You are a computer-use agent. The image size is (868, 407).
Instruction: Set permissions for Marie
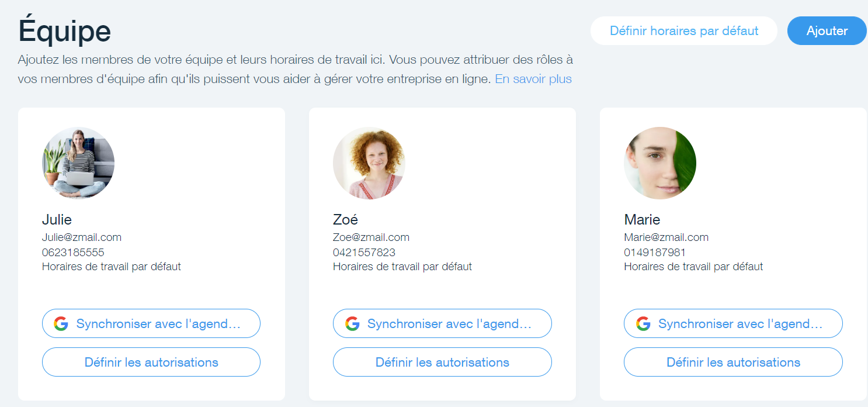[x=733, y=363]
